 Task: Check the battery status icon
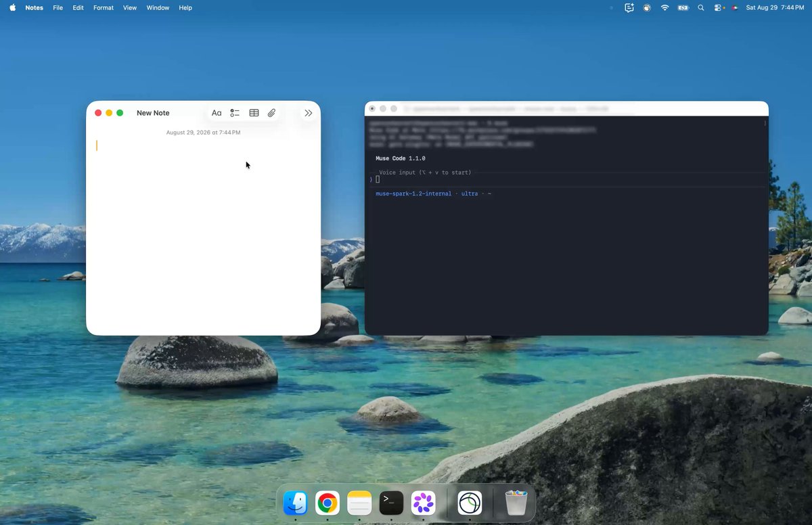pyautogui.click(x=683, y=7)
